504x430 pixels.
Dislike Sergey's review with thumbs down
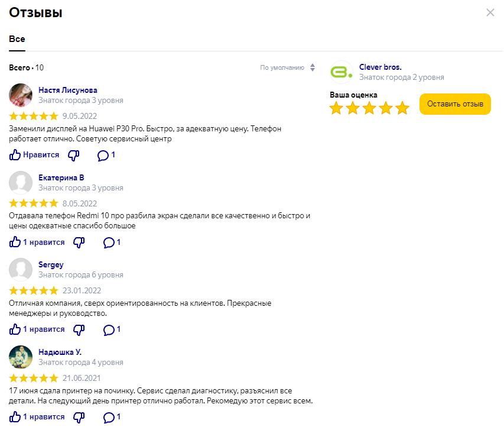[79, 329]
